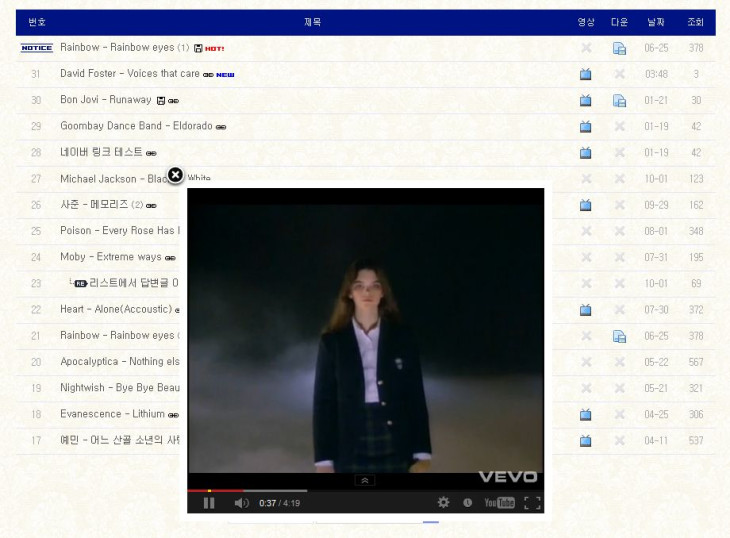The width and height of the screenshot is (730, 538).
Task: Click video icon for Evanescence - Lithium row
Action: point(586,414)
